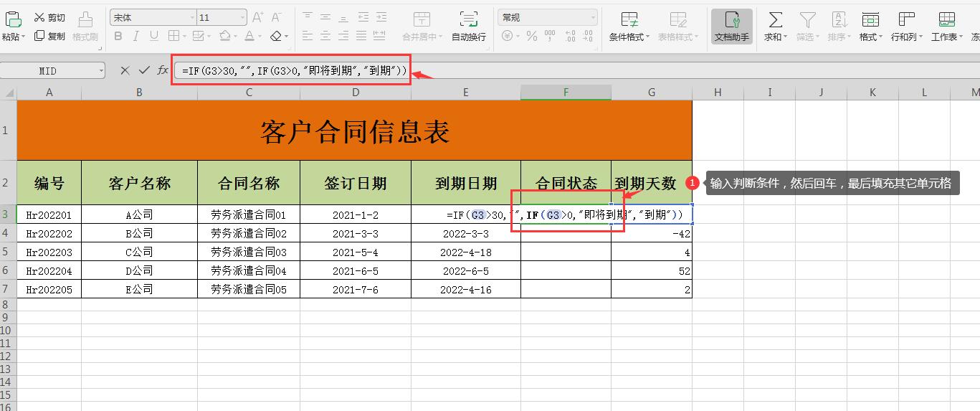980x411 pixels.
Task: Align text to vertical middle
Action: [325, 17]
